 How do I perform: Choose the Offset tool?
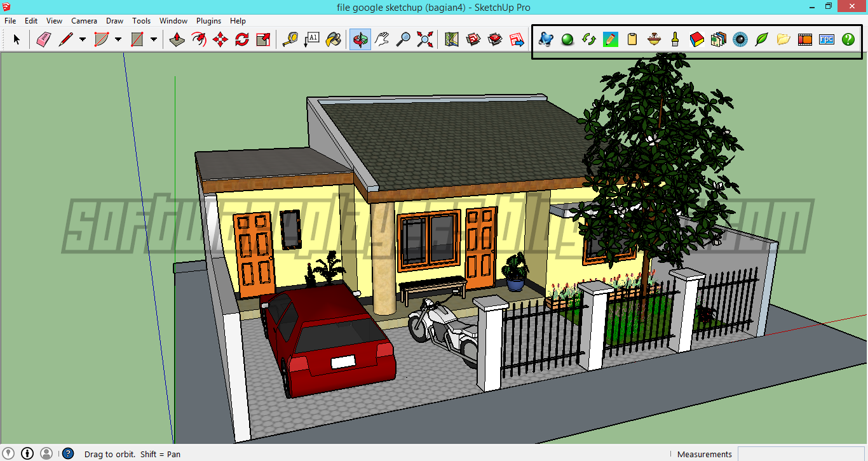click(x=199, y=39)
